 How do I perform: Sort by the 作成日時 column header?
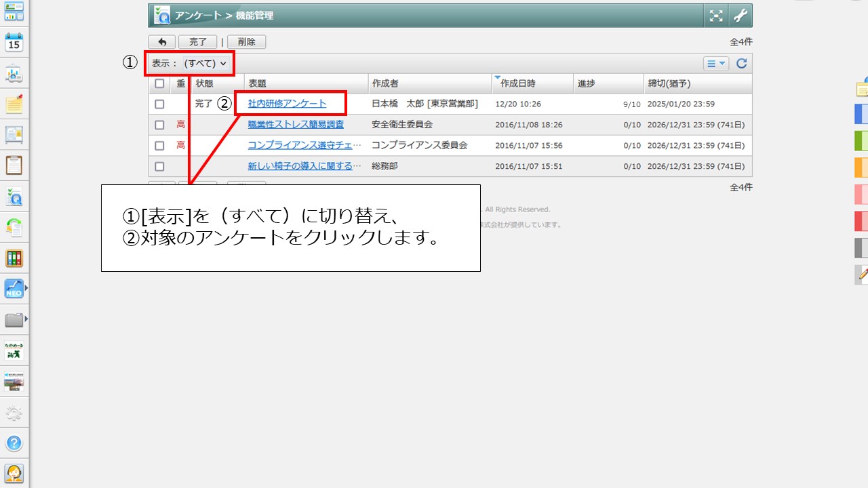click(518, 83)
